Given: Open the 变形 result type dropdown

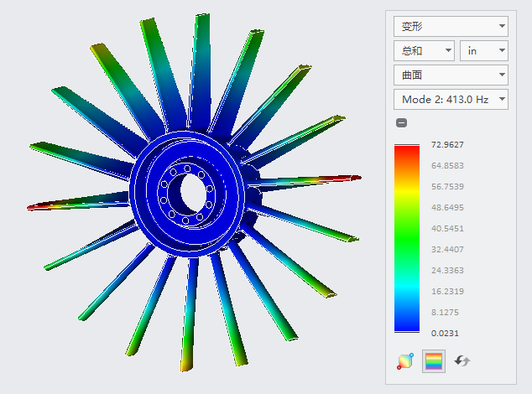Looking at the screenshot, I should 451,26.
